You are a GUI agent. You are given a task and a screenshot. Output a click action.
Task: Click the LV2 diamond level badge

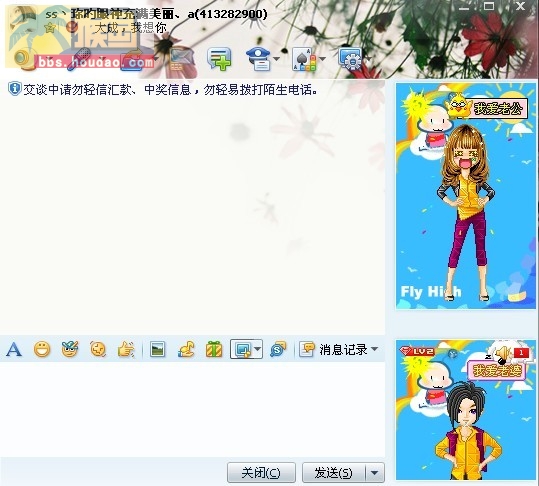pos(417,351)
